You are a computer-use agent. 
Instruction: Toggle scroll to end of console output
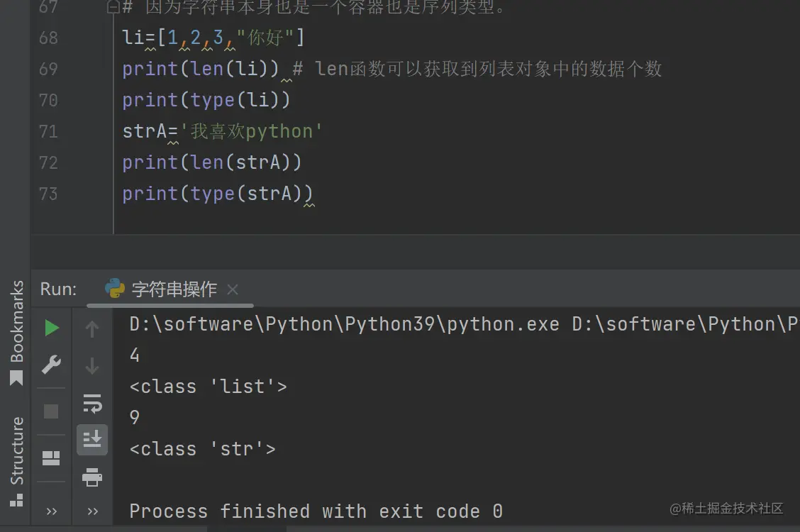[92, 440]
